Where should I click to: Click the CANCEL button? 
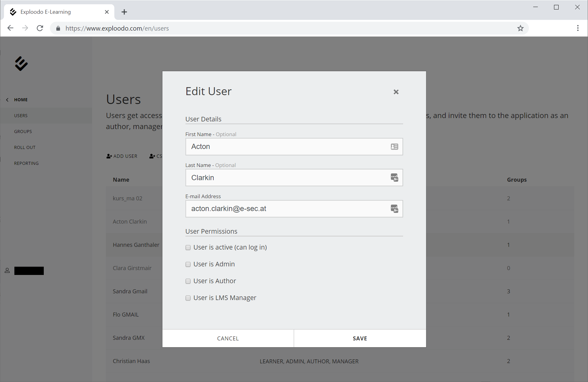pyautogui.click(x=228, y=338)
